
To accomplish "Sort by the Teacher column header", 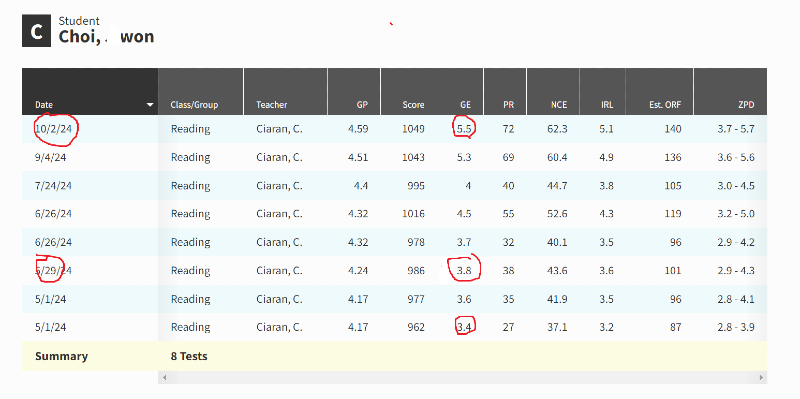I will 271,105.
